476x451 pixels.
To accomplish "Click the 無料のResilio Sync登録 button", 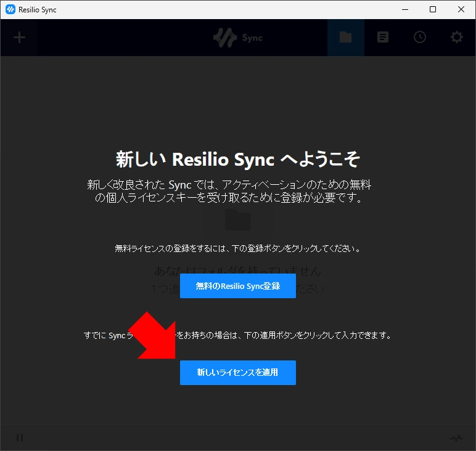I will [238, 286].
